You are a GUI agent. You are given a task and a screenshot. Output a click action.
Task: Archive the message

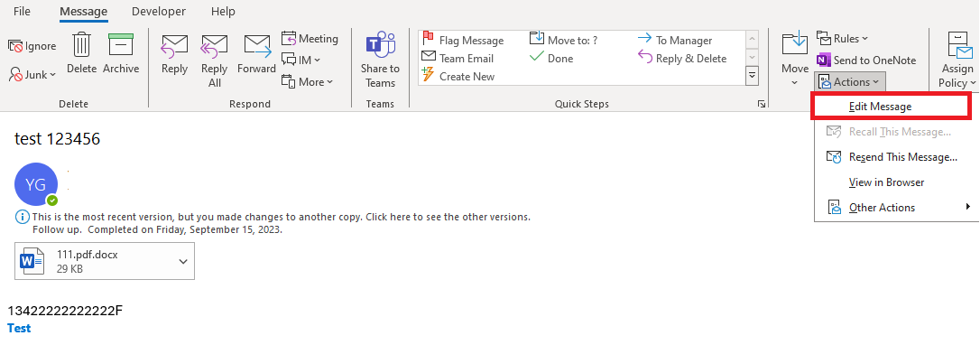[121, 54]
